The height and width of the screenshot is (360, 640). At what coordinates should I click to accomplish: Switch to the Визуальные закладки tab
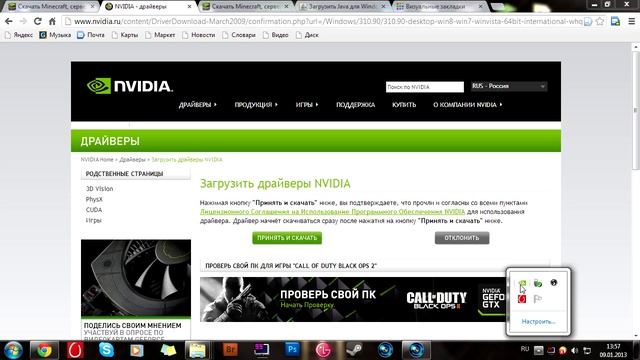(x=439, y=7)
